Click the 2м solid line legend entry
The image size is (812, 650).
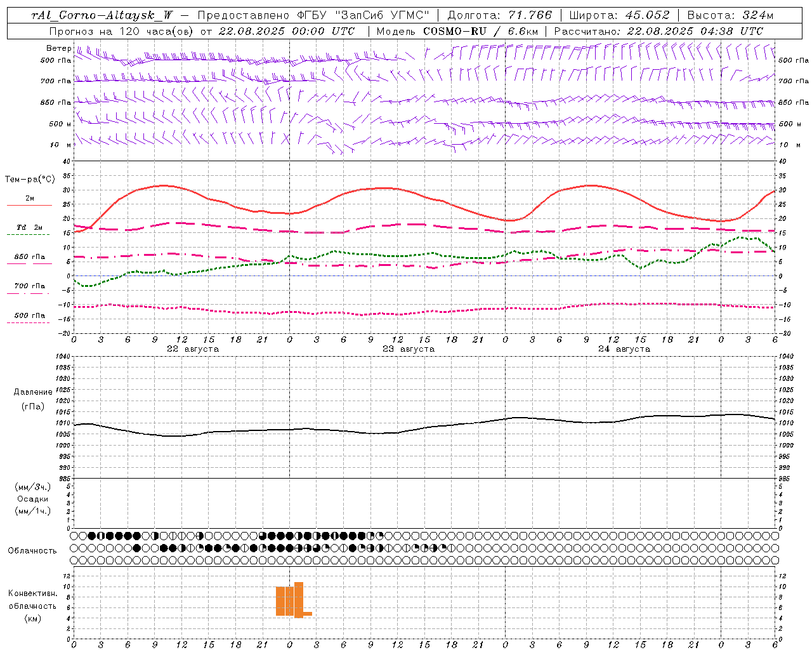point(30,198)
